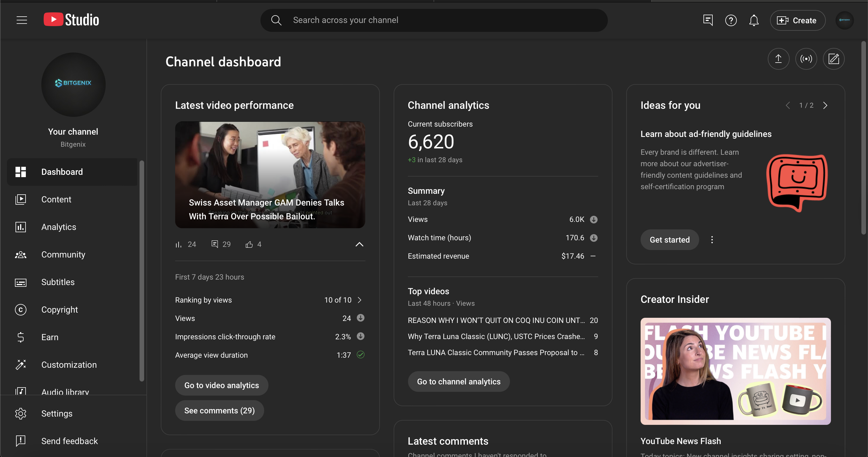Open three-dot menu next to Get started

[712, 240]
